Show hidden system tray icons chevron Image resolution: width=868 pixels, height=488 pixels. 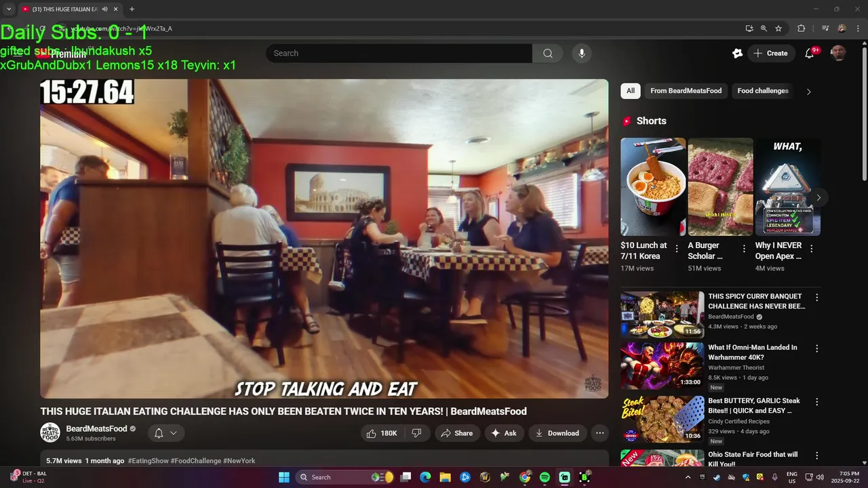[x=688, y=477]
